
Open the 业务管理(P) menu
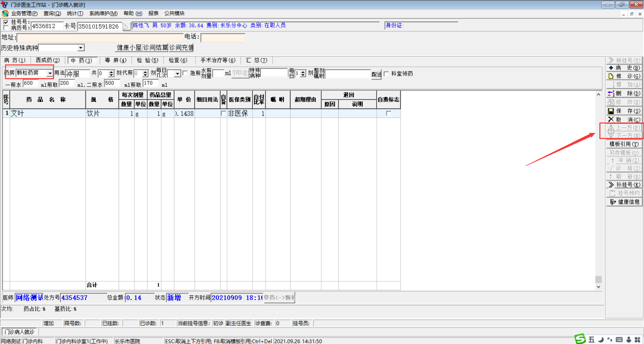coord(24,13)
